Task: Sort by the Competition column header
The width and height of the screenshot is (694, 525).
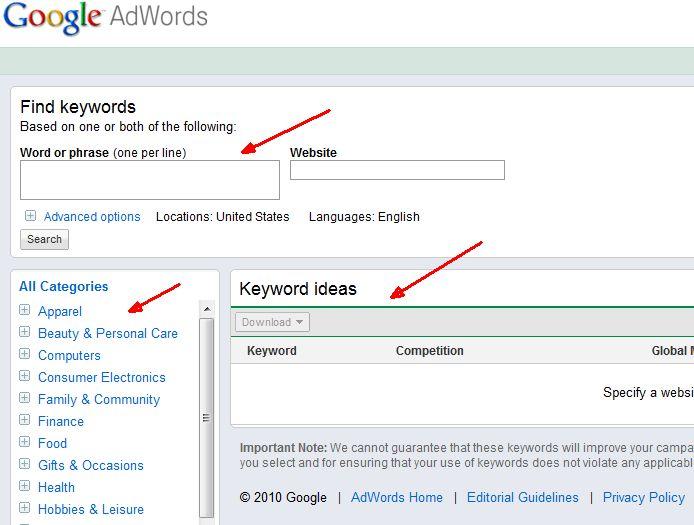Action: 429,351
